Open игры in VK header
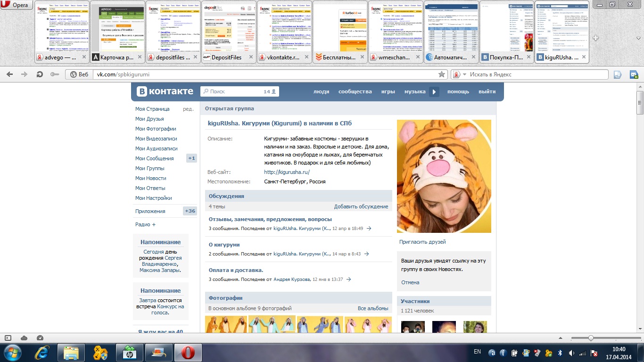644x362 pixels. (x=388, y=91)
